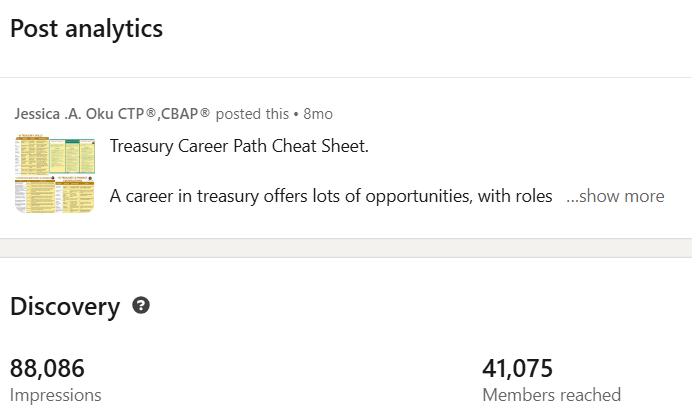Open the Treasury cheat sheet post thumbnail

click(54, 173)
